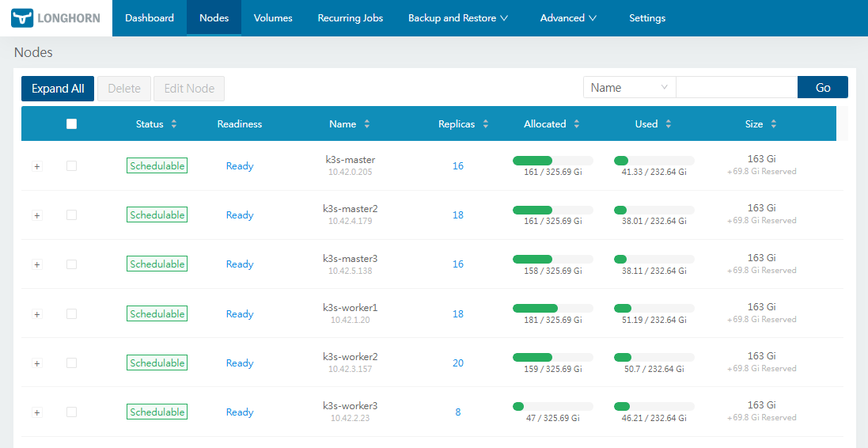This screenshot has width=868, height=448.
Task: Open the Name filter dropdown
Action: click(629, 88)
